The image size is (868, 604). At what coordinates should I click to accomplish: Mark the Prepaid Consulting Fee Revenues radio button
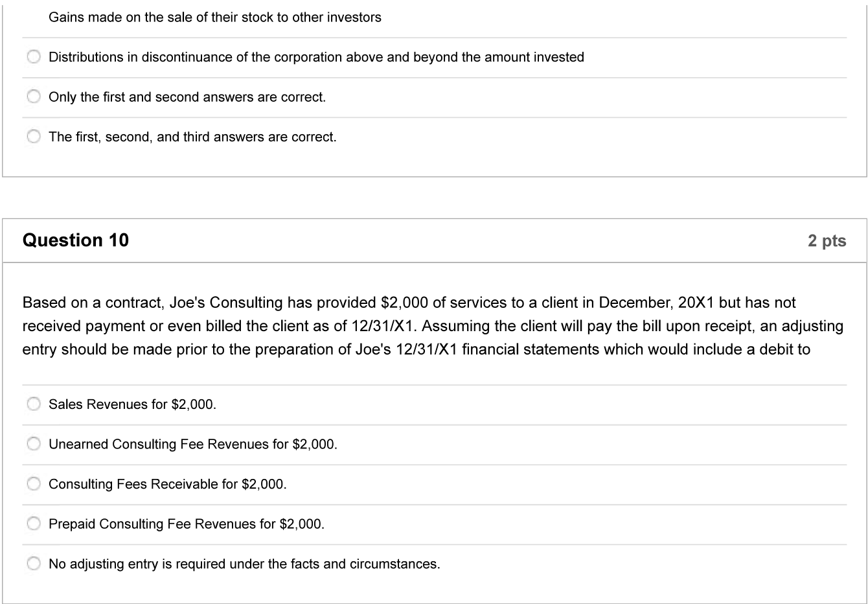click(x=34, y=524)
